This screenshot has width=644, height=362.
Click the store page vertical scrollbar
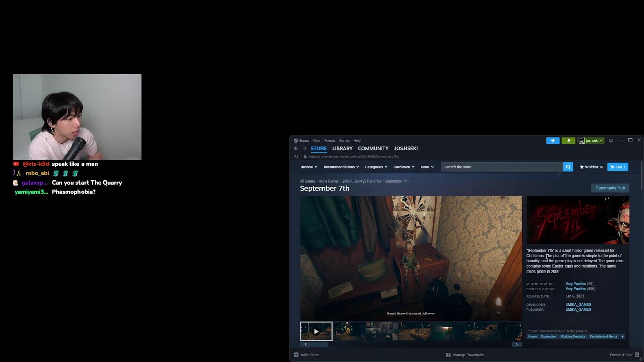642,175
